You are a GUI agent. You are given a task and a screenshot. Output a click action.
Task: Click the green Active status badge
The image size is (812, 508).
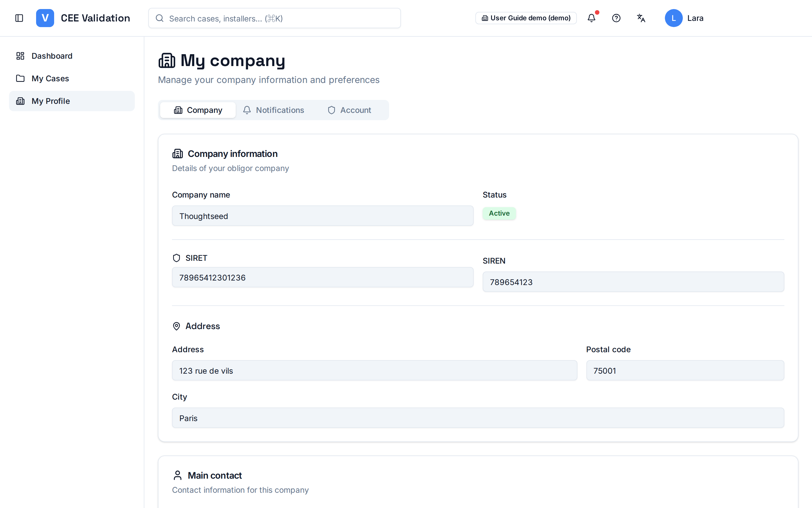499,213
